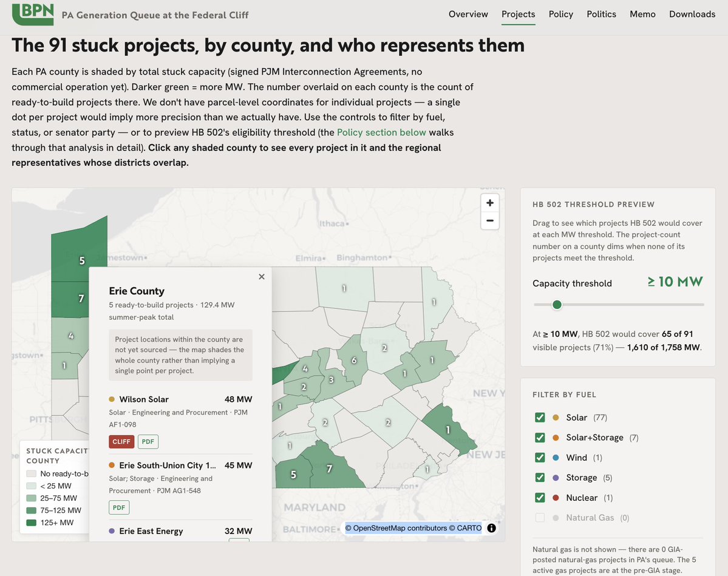Click the '125+ MW' legend swatch
728x576 pixels.
[x=32, y=523]
